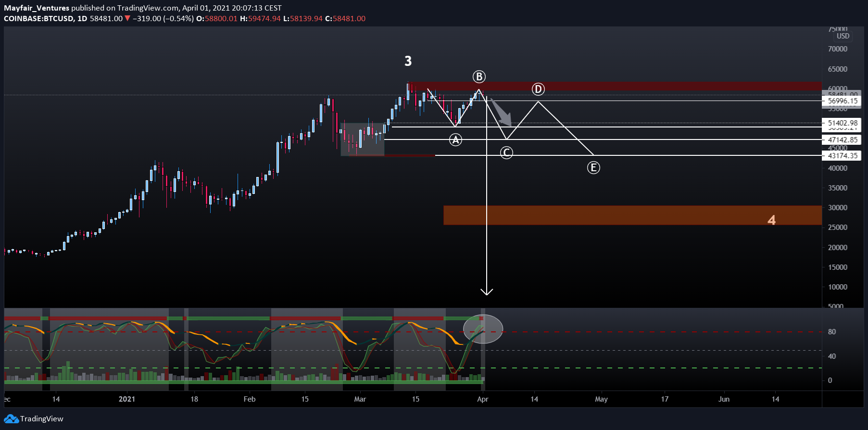Click the USD currency label

coord(843,36)
